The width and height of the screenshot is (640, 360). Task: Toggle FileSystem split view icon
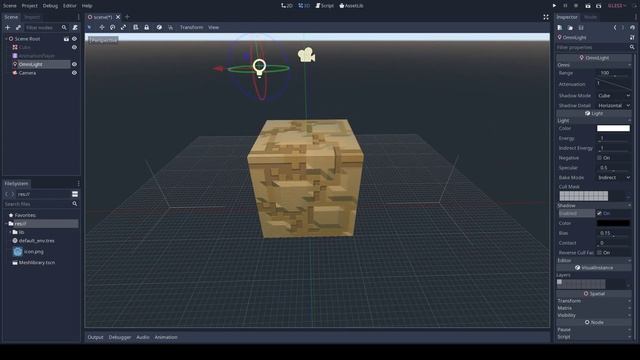(x=75, y=194)
